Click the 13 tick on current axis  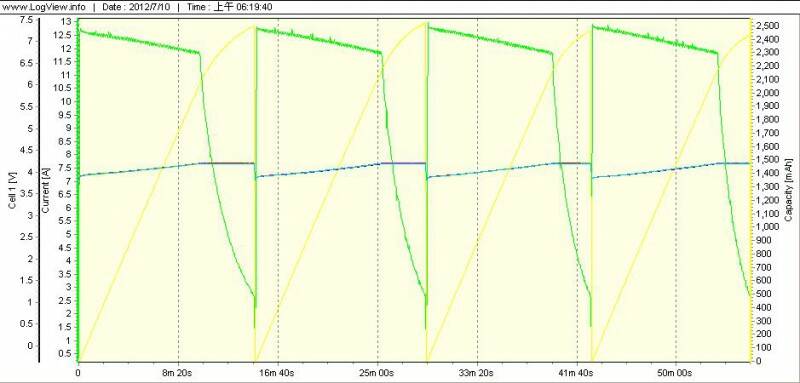tap(66, 22)
